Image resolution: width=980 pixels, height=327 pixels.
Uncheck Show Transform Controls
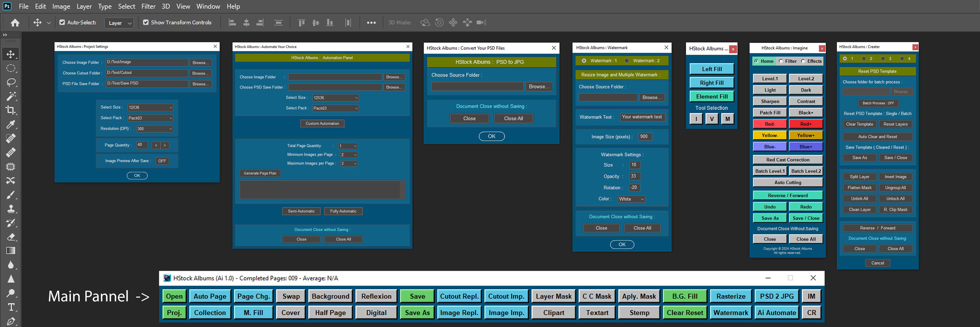[x=146, y=23]
